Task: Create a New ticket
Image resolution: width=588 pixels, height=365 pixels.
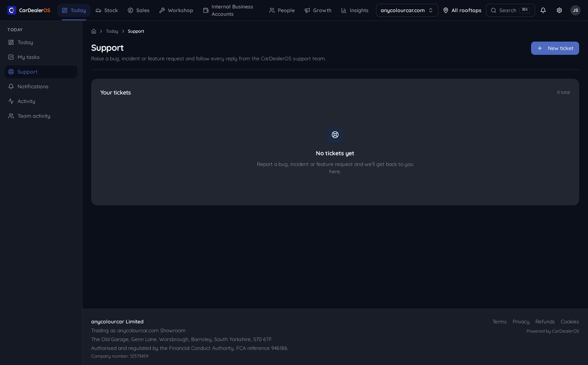Action: (x=555, y=48)
